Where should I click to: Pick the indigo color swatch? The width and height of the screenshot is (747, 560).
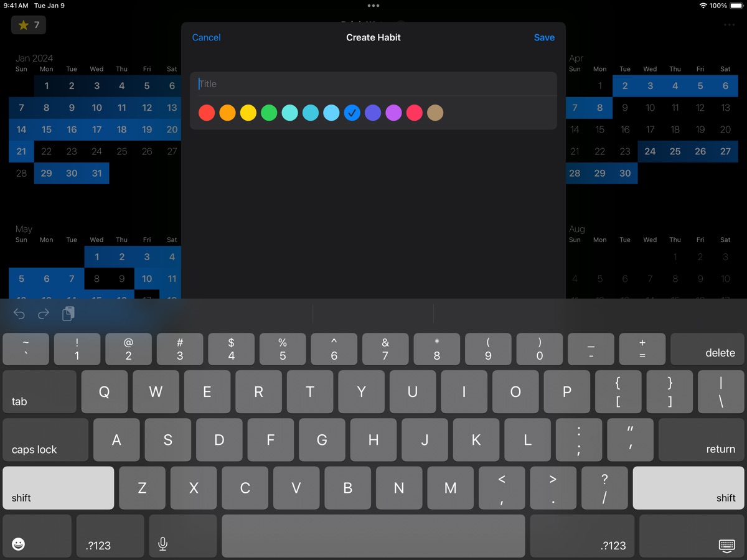tap(373, 113)
